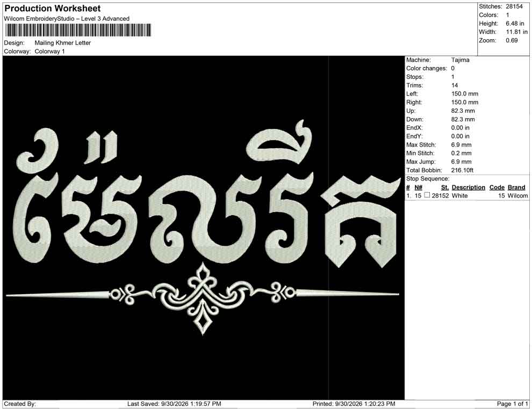This screenshot has height=409, width=532.
Task: Click the Machine value 'Tajima'
Action: point(461,60)
